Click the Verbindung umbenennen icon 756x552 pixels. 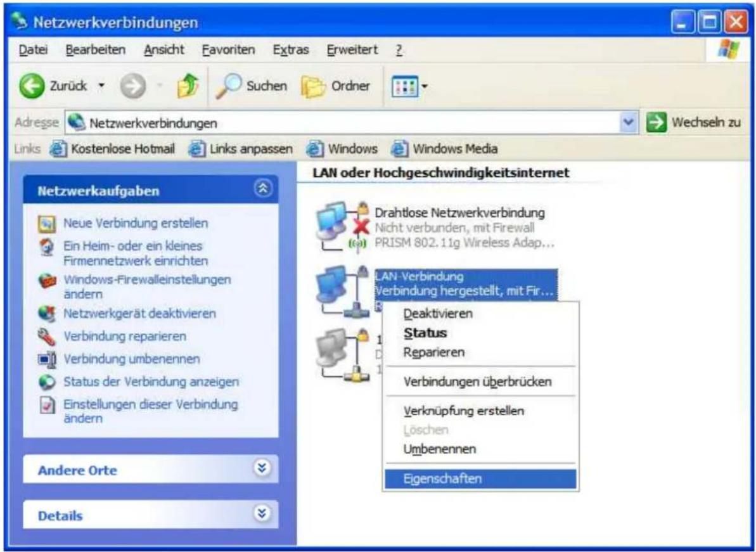coord(47,359)
